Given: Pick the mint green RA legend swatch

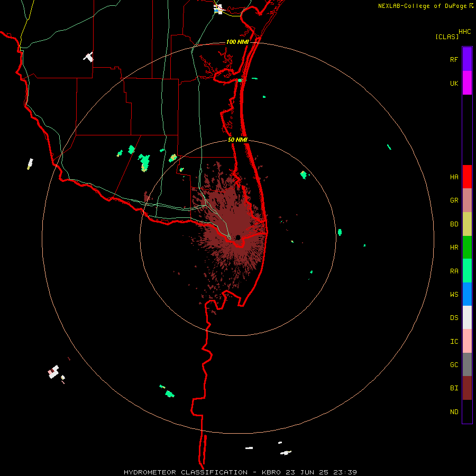Looking at the screenshot, I should (467, 271).
